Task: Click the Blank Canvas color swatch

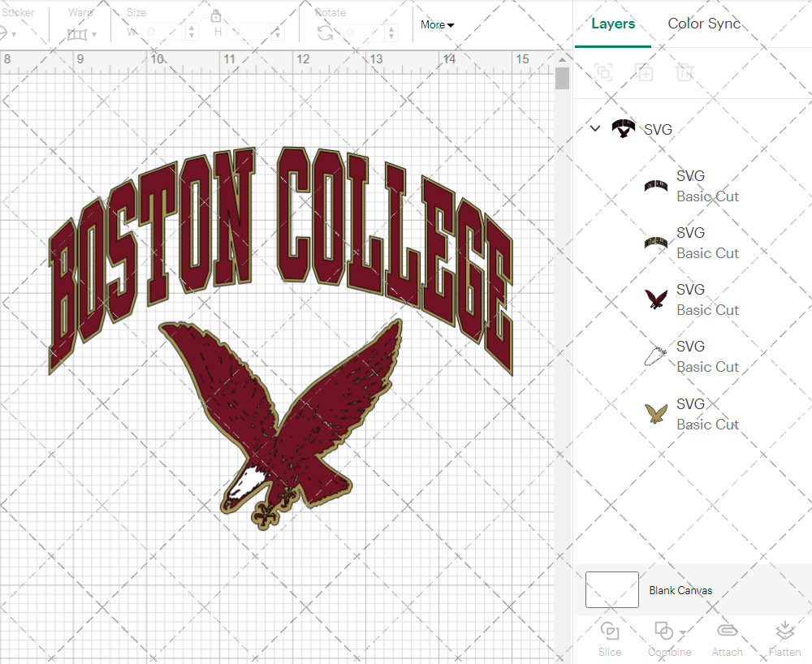Action: click(611, 590)
